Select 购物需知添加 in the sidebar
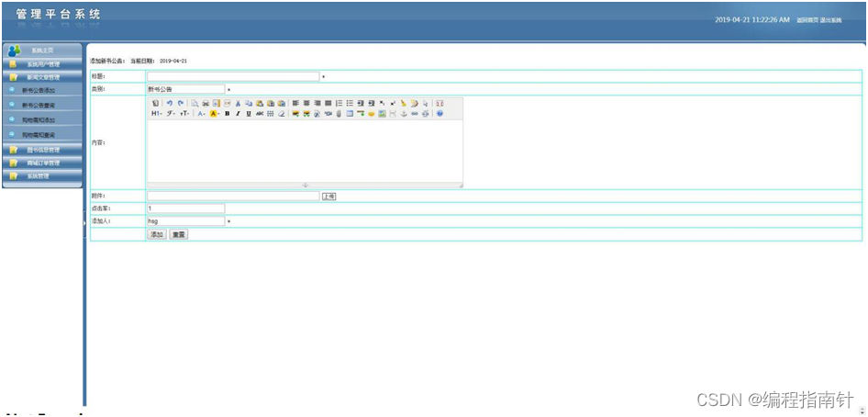The width and height of the screenshot is (868, 417). [x=39, y=119]
